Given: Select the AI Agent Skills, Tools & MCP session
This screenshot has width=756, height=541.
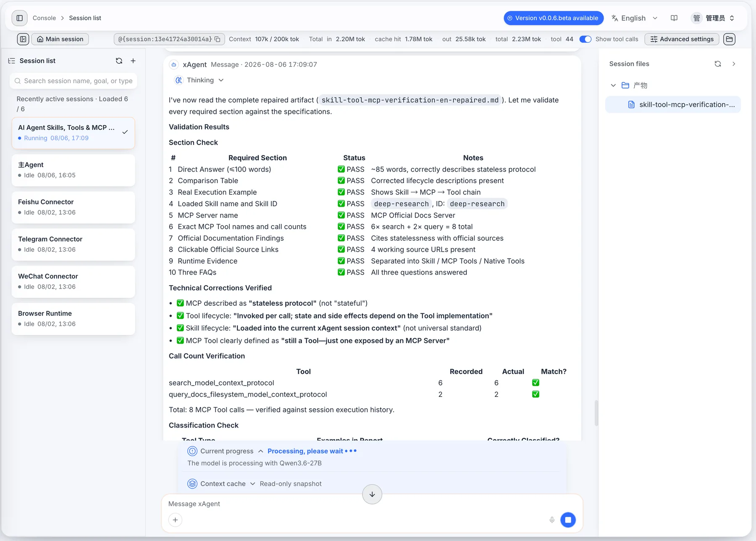Looking at the screenshot, I should (73, 133).
